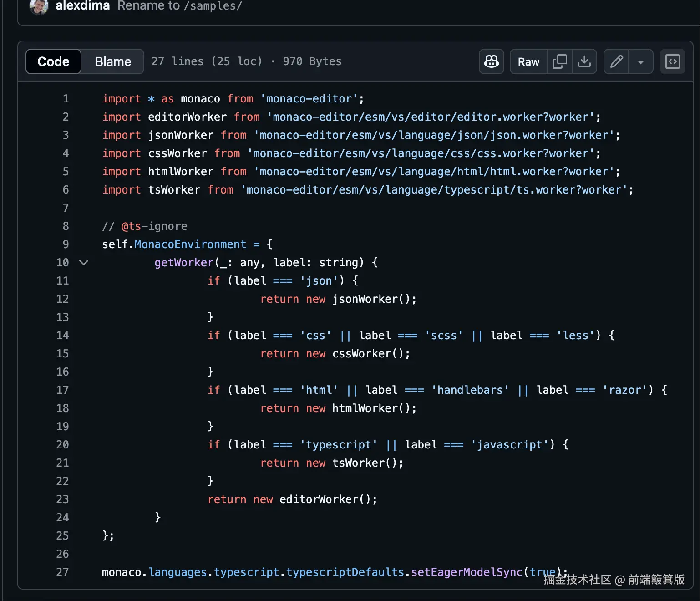The width and height of the screenshot is (700, 601).
Task: Click htmlWorker identifier in line 5
Action: pos(181,172)
